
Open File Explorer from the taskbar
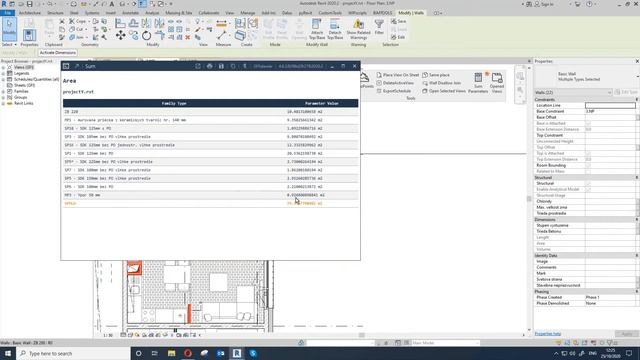pyautogui.click(x=171, y=353)
